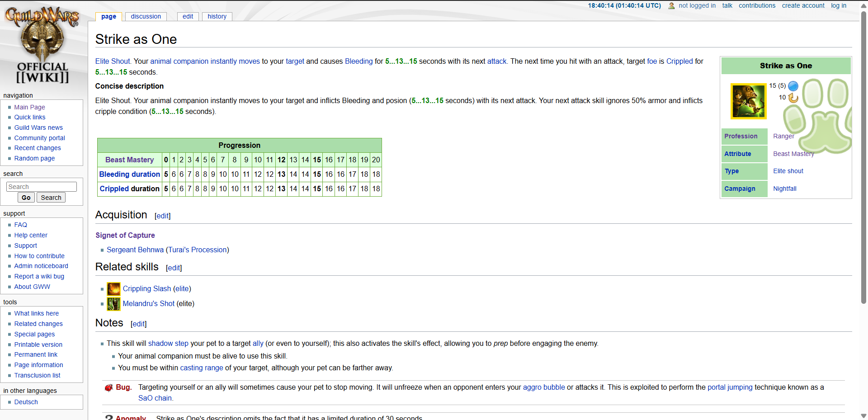
Task: Click the Melandru's Shot skill icon
Action: coord(114,304)
